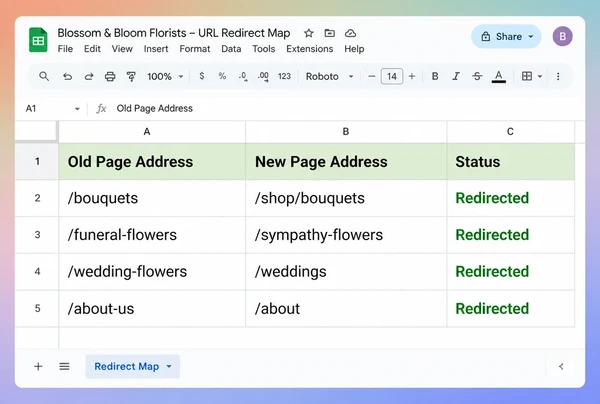Viewport: 600px width, 404px height.
Task: Format as currency with dollar icon
Action: (202, 76)
